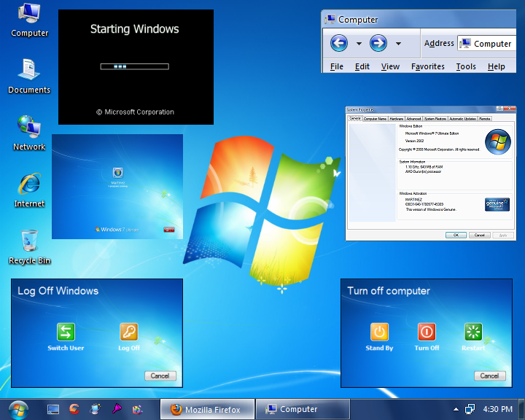This screenshot has width=525, height=420.
Task: Click the Windows Start orb
Action: [17, 409]
